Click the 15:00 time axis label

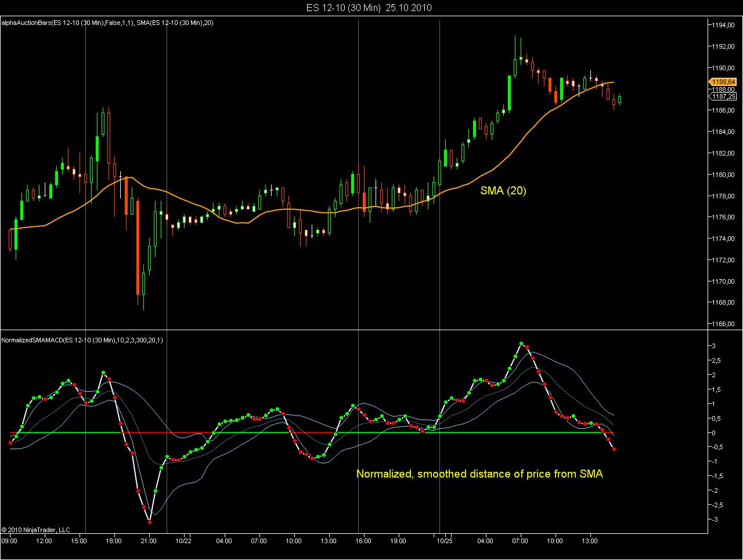(x=79, y=541)
